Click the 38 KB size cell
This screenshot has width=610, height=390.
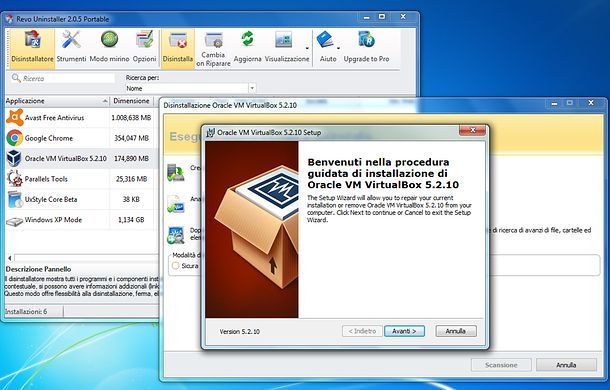pyautogui.click(x=131, y=199)
